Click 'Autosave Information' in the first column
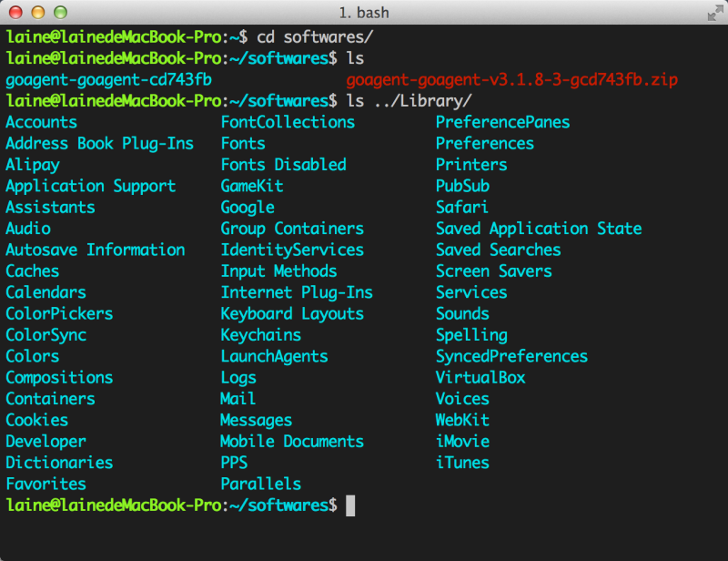This screenshot has height=561, width=728. [x=95, y=250]
